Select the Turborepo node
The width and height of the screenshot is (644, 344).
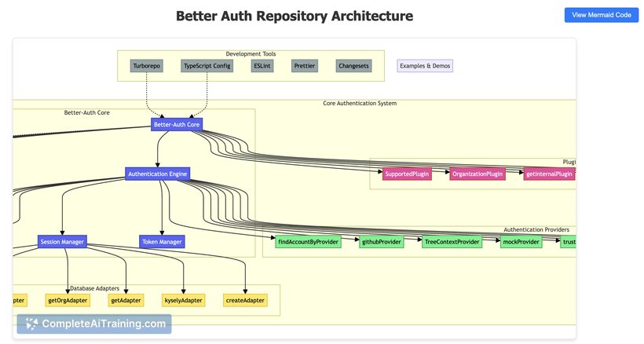tap(147, 67)
